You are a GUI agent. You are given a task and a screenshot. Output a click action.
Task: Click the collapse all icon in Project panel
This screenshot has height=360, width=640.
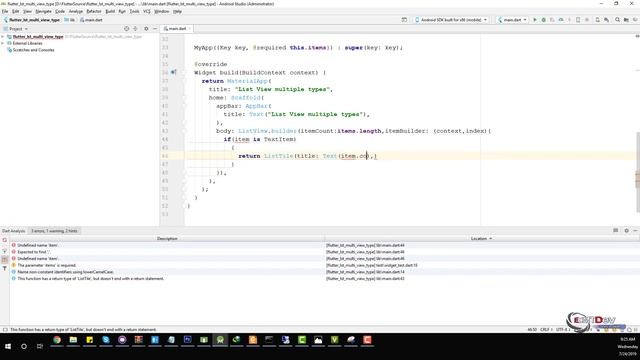click(136, 29)
